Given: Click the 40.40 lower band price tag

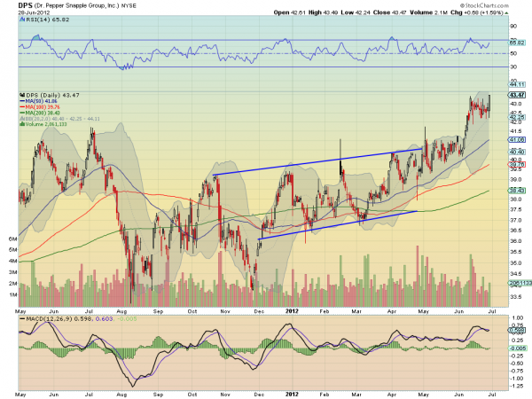Looking at the screenshot, I should coord(516,152).
